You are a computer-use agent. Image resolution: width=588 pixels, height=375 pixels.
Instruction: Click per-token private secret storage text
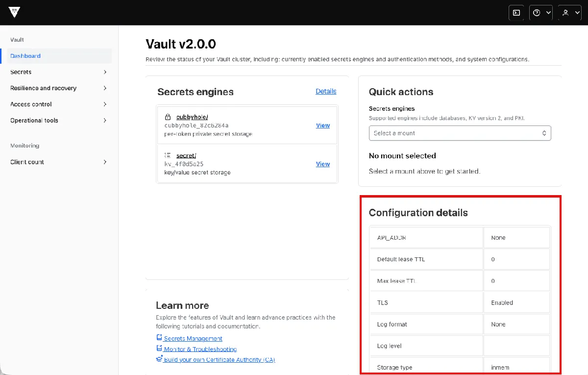208,134
